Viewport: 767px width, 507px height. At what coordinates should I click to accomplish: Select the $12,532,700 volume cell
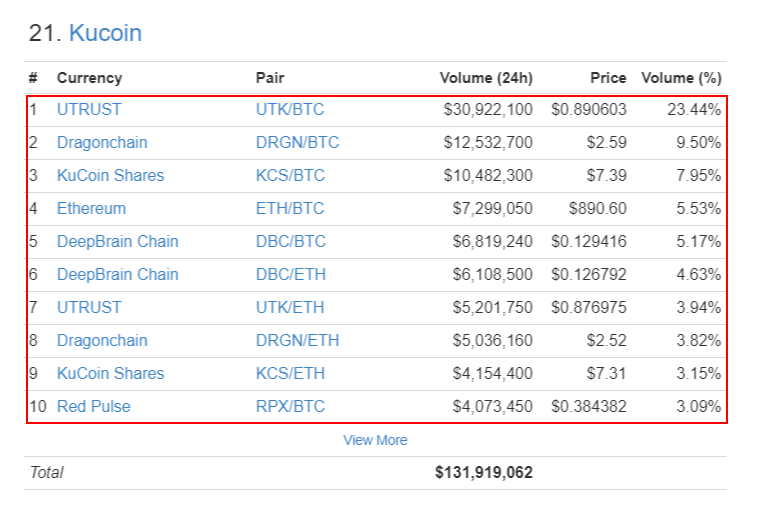(488, 142)
